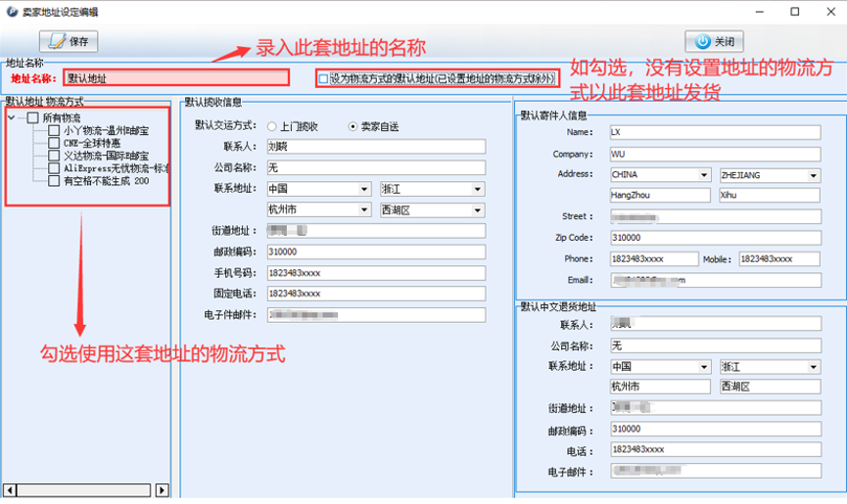The image size is (847, 504).
Task: Select 义达物流-国际E邮宝 tree row text
Action: pyautogui.click(x=106, y=156)
